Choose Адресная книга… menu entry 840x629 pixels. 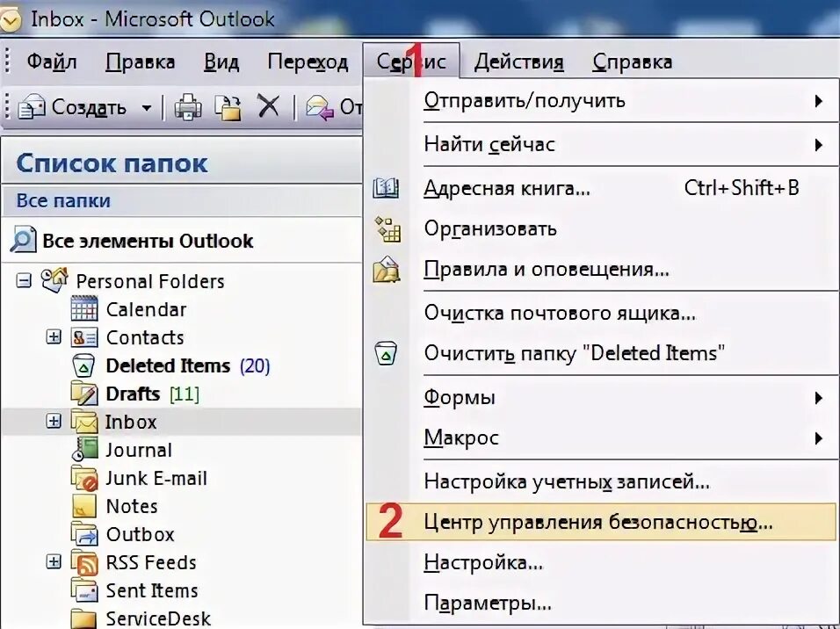[600, 188]
